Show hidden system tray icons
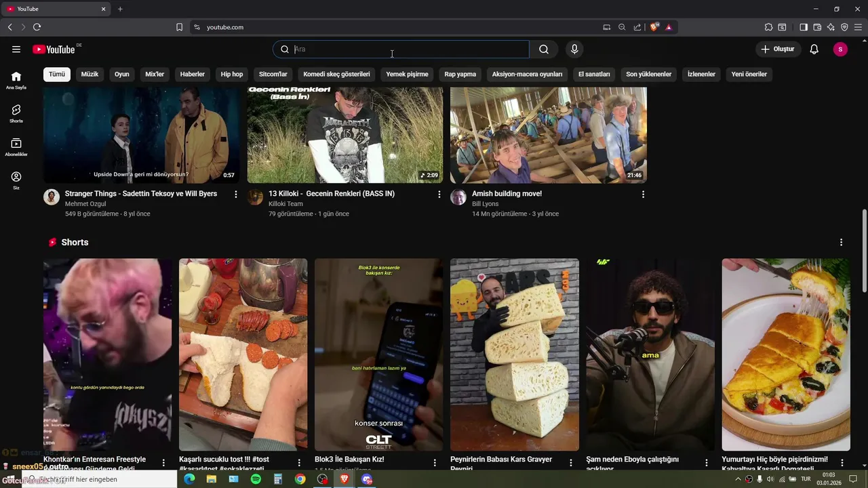The image size is (868, 488). pos(738,479)
